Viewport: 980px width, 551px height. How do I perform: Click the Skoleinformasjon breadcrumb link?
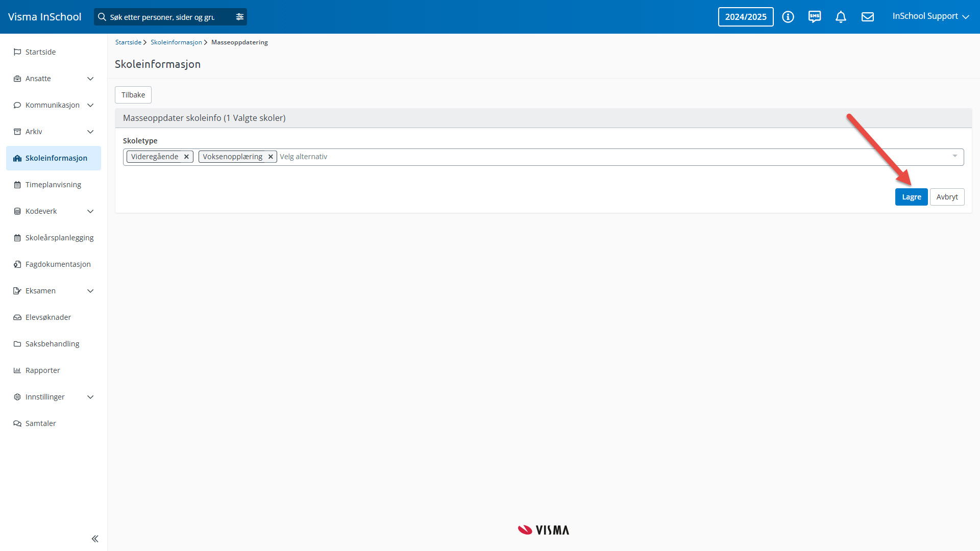click(x=176, y=42)
